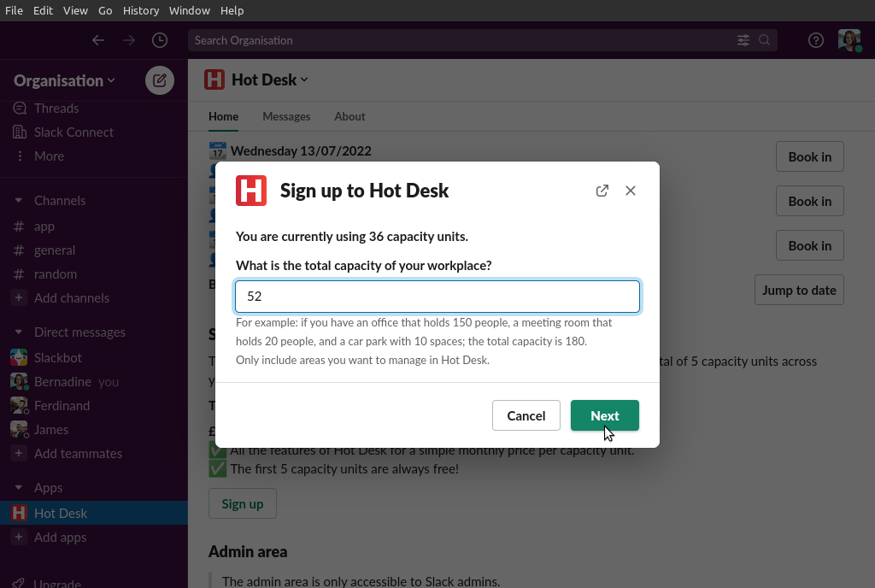Click the plus icon beside Add apps
Screen dimensions: 875x588
[x=19, y=538]
